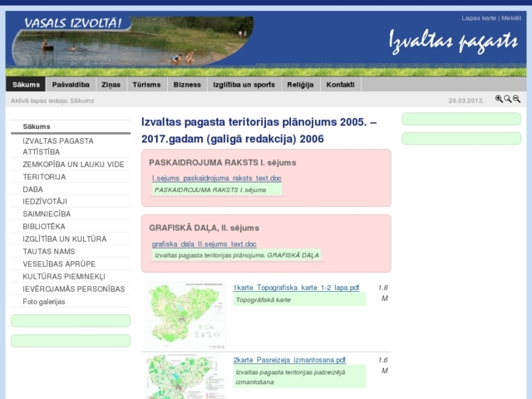This screenshot has width=532, height=399.
Task: Open 1karte_Topografiska_karte_1-2_lapa.pdf link
Action: point(296,288)
